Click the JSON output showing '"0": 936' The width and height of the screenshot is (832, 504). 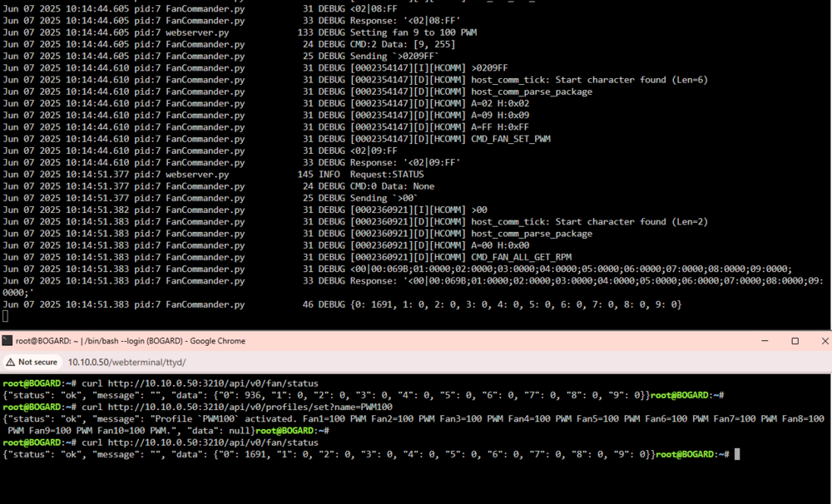tap(326, 395)
